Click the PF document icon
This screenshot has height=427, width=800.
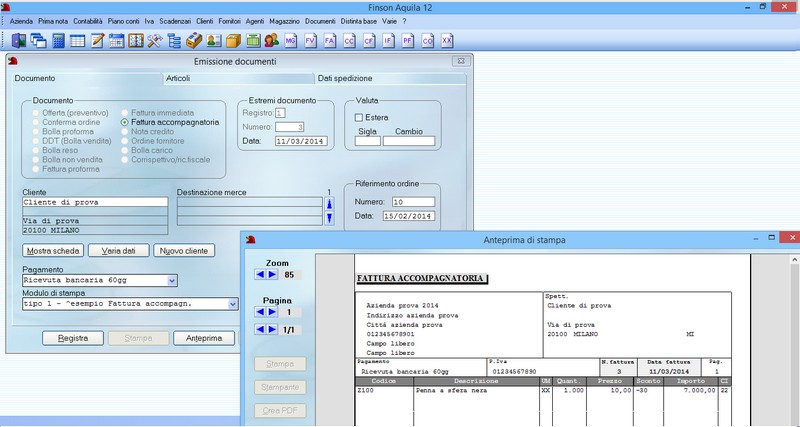408,41
